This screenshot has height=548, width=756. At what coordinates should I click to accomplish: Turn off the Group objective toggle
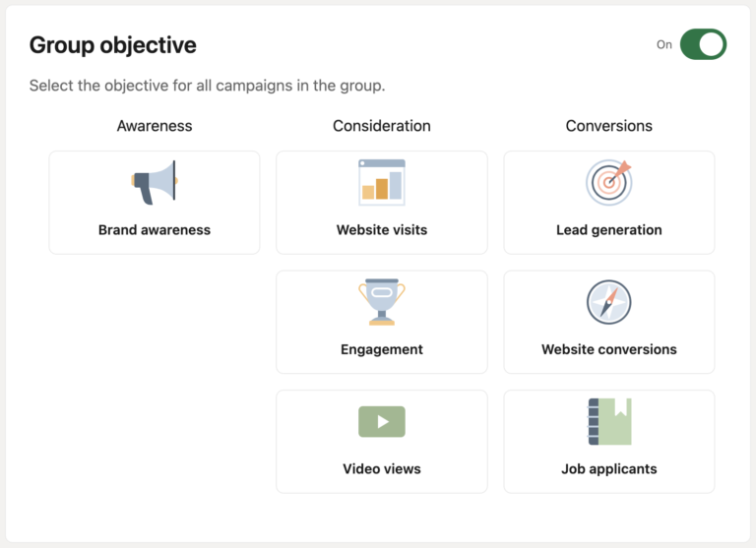tap(702, 44)
